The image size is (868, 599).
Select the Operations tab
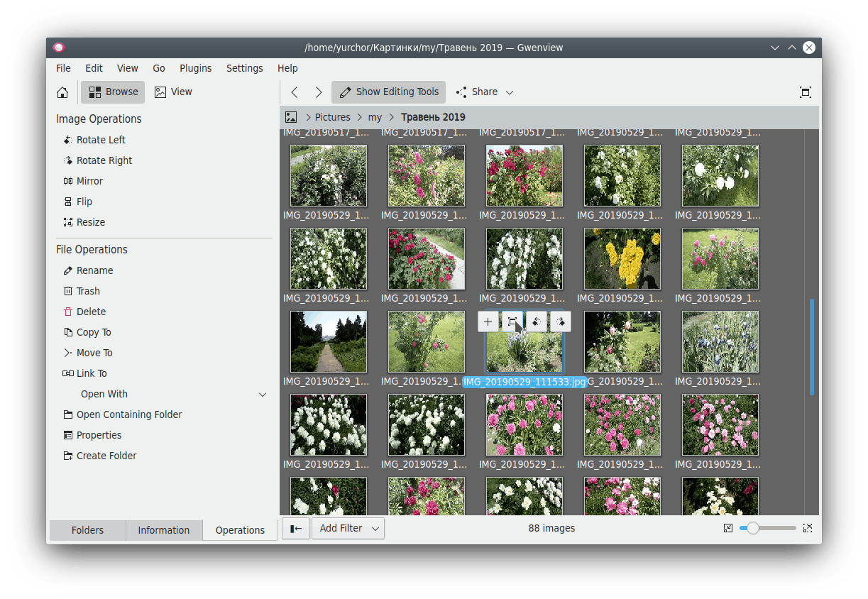point(240,530)
